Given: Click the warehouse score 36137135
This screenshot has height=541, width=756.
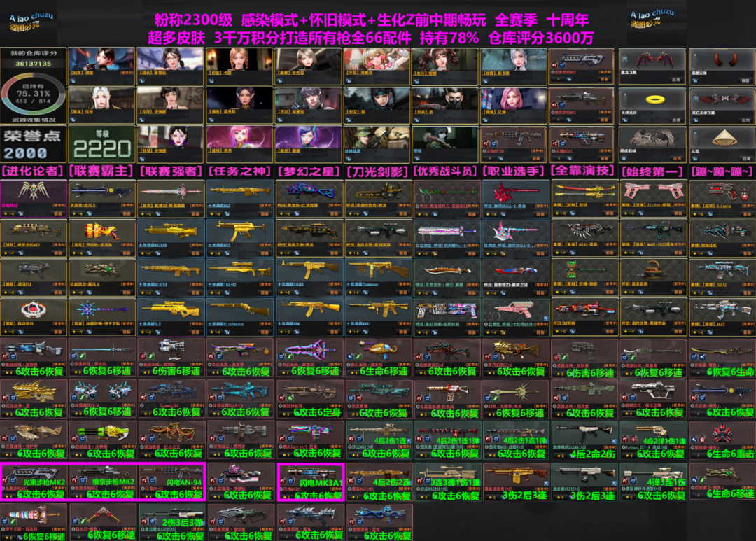Looking at the screenshot, I should click(34, 64).
